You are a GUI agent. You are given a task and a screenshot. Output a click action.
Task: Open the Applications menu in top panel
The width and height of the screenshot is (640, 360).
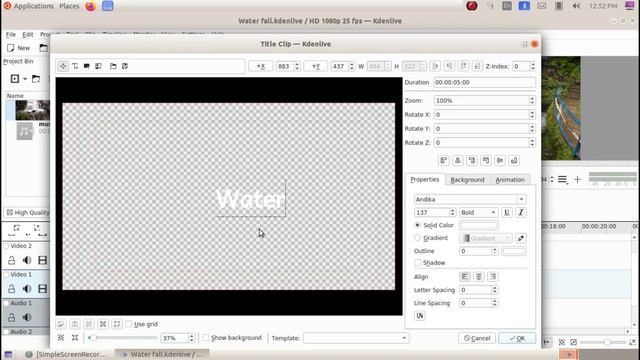click(x=33, y=6)
